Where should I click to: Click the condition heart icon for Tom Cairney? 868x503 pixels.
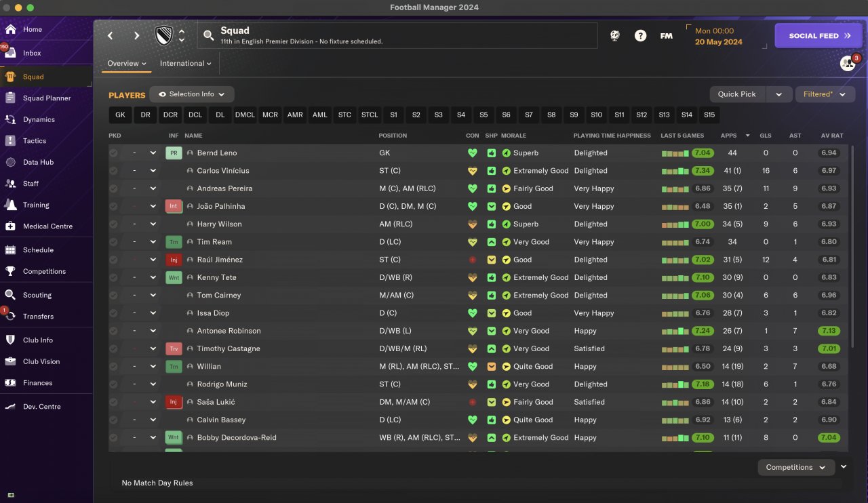[x=473, y=296]
